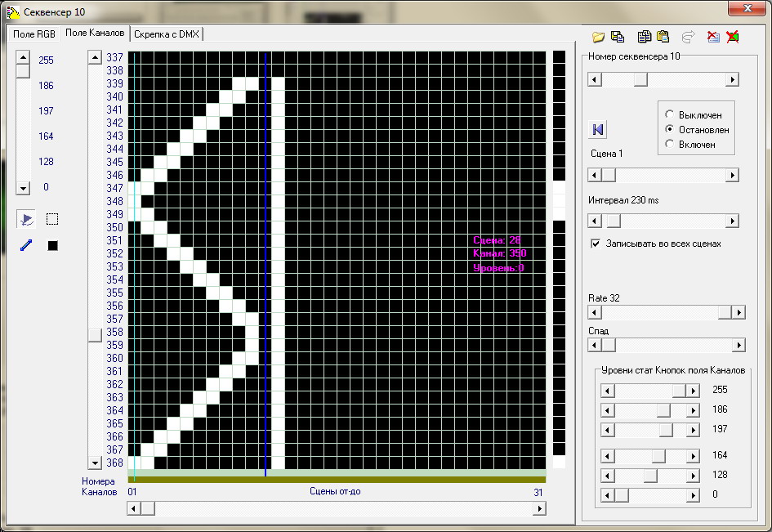
Task: Select the blue line drawing tool
Action: pyautogui.click(x=26, y=245)
